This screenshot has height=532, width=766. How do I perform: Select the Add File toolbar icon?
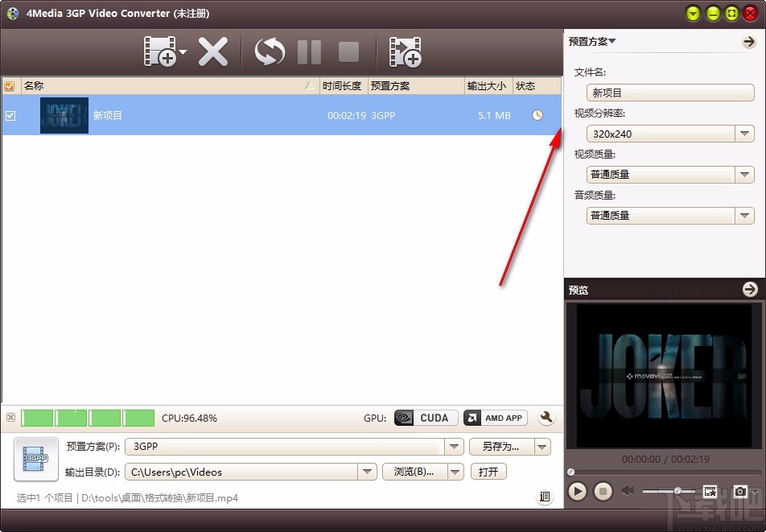click(x=161, y=51)
